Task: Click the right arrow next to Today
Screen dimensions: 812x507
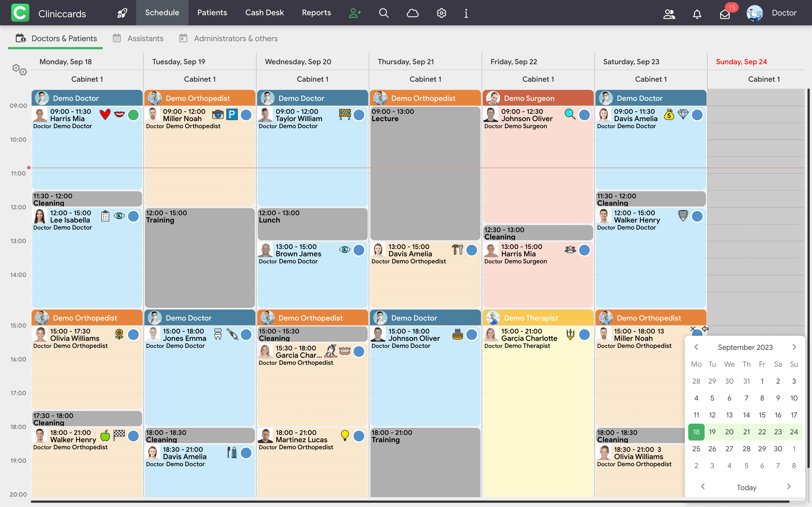Action: click(x=789, y=486)
